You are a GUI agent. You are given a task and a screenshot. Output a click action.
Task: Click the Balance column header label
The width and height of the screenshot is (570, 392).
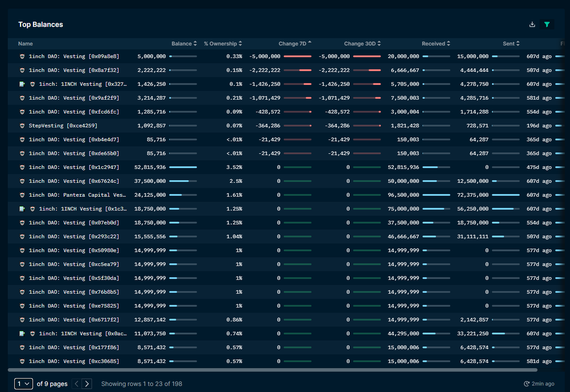(x=181, y=44)
